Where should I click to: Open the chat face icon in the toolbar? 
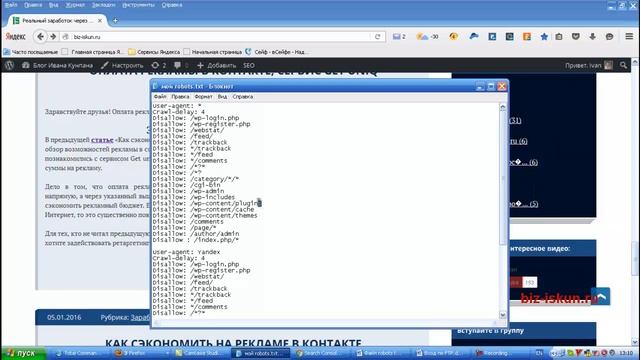click(x=609, y=36)
